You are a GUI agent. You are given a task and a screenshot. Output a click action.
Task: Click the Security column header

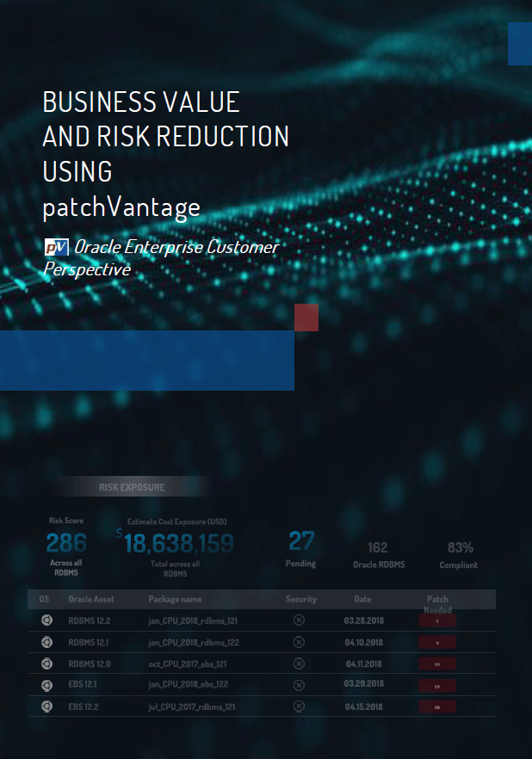click(300, 599)
